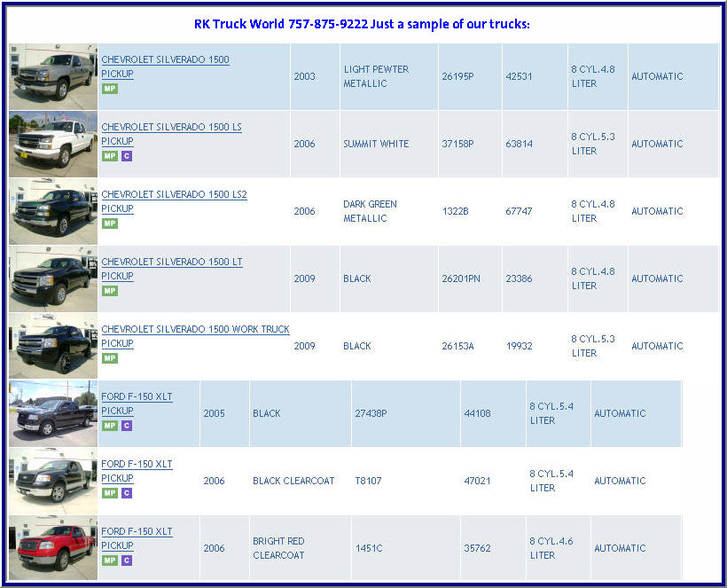The height and width of the screenshot is (588, 727).
Task: Click black Silverado Work Truck photo
Action: (53, 346)
